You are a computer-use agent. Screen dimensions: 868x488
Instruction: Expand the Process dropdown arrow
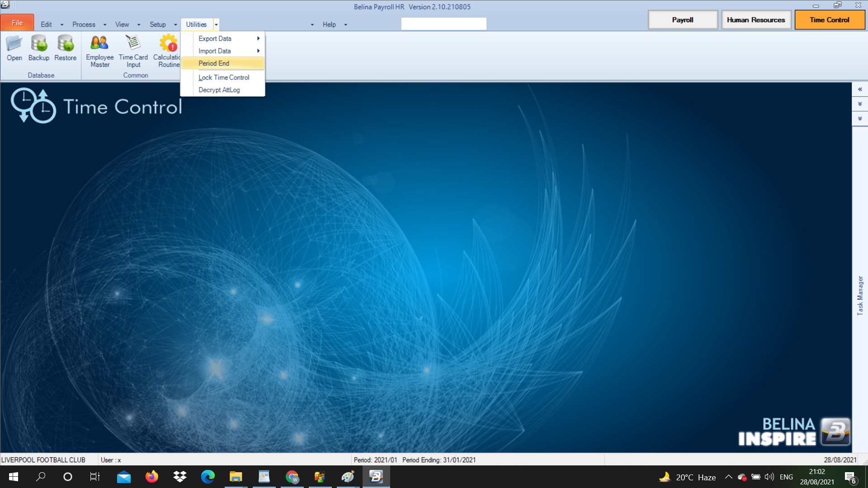pos(105,25)
